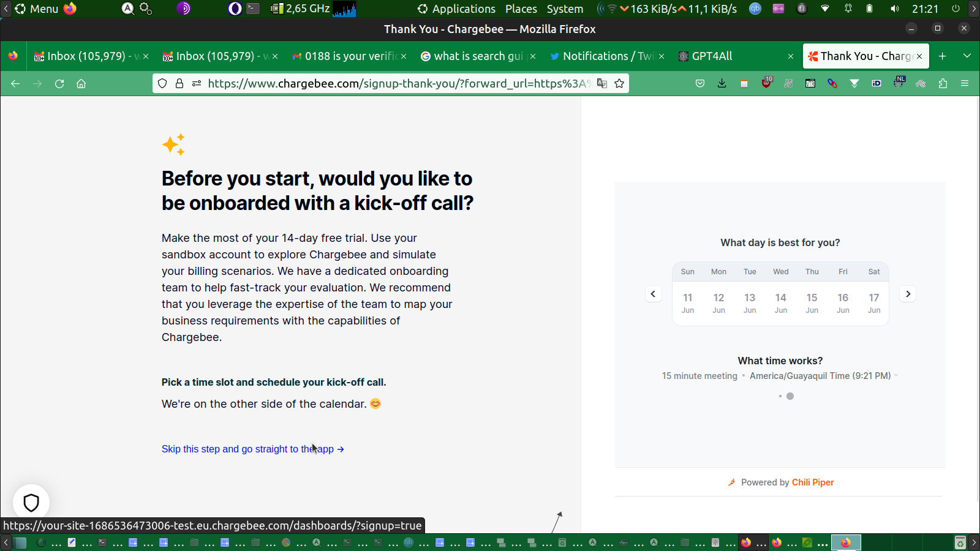Click the power button in the panel
This screenshot has width=980, height=551.
click(956, 9)
